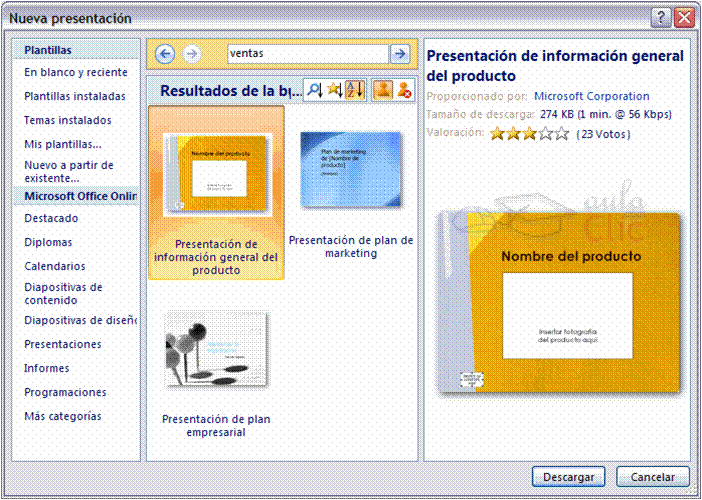702x500 pixels.
Task: Click the large Nombre del producto preview
Action: tap(560, 303)
